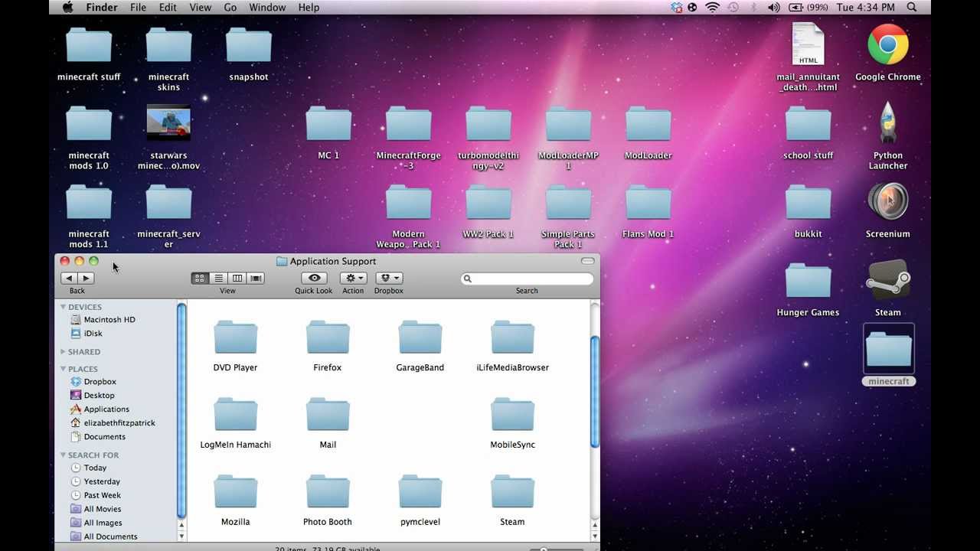
Task: Select All Images in sidebar
Action: point(96,523)
